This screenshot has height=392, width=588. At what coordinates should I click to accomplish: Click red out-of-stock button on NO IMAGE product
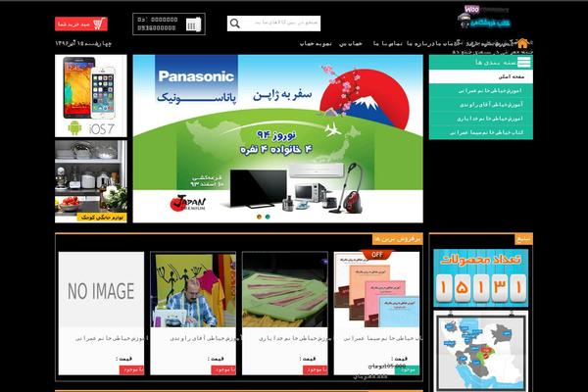click(131, 369)
